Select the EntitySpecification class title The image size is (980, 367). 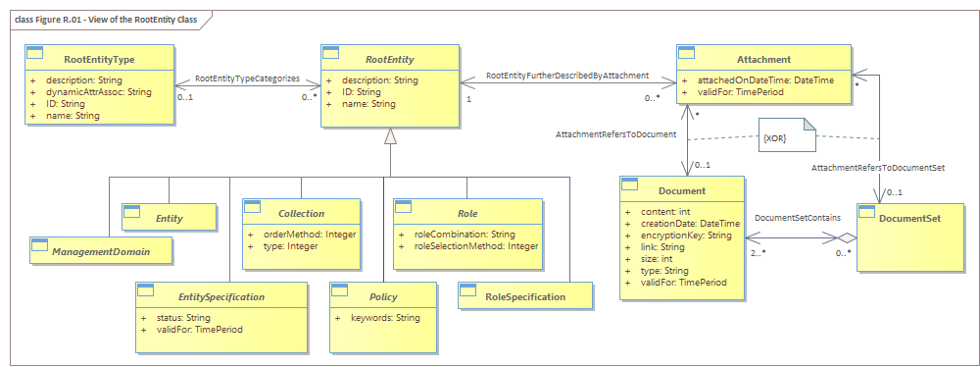[221, 297]
